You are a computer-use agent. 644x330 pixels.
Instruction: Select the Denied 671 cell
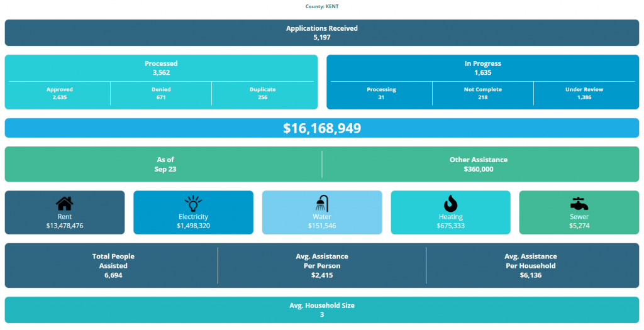click(x=161, y=94)
